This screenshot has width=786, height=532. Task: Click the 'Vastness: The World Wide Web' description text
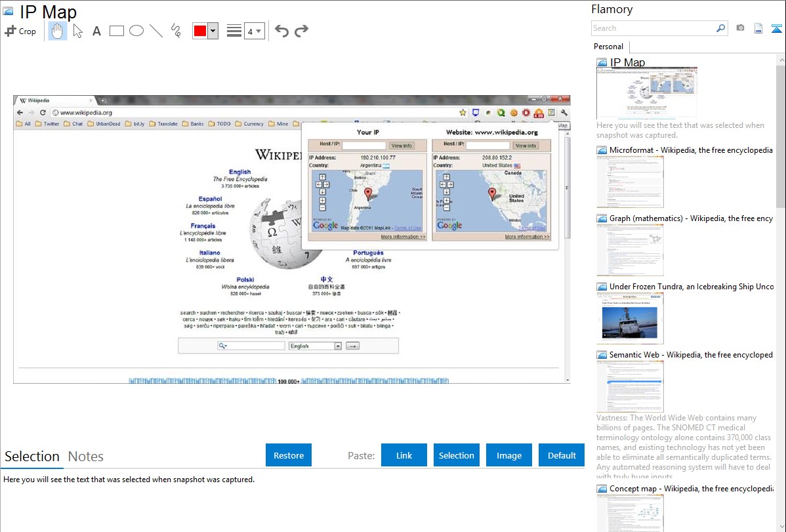684,447
